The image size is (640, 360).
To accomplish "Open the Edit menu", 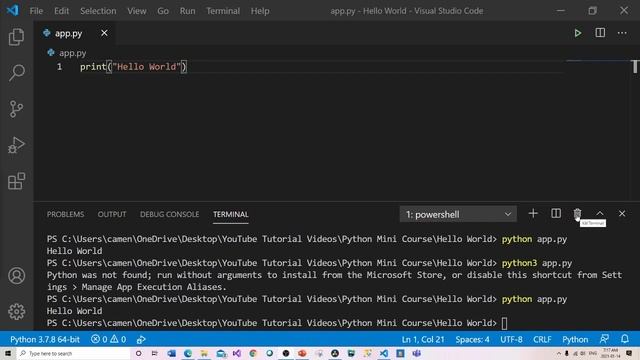I will 62,11.
